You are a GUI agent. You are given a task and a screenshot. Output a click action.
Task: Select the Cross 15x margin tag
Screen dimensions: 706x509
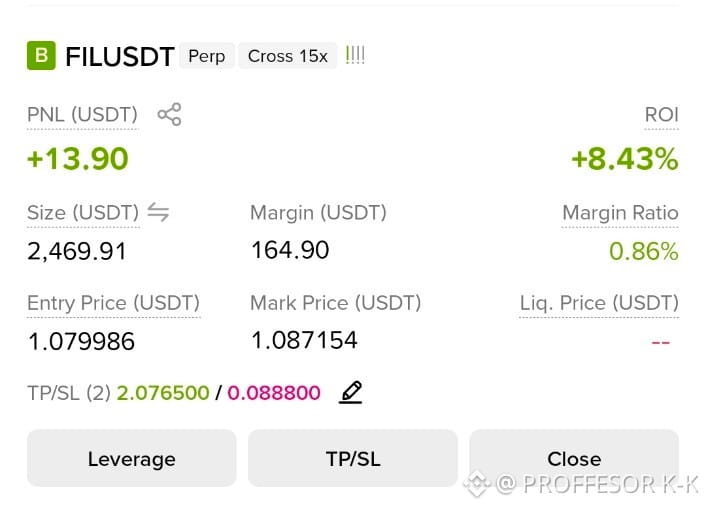pos(288,56)
